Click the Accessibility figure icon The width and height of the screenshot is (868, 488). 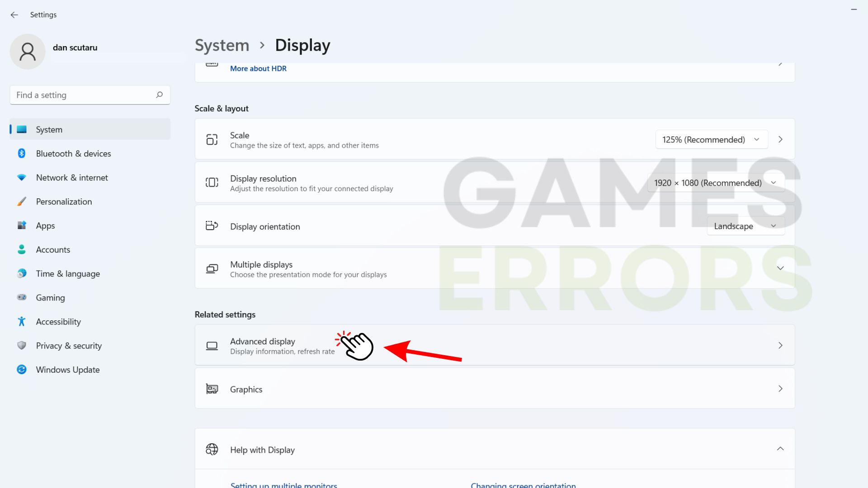coord(22,322)
